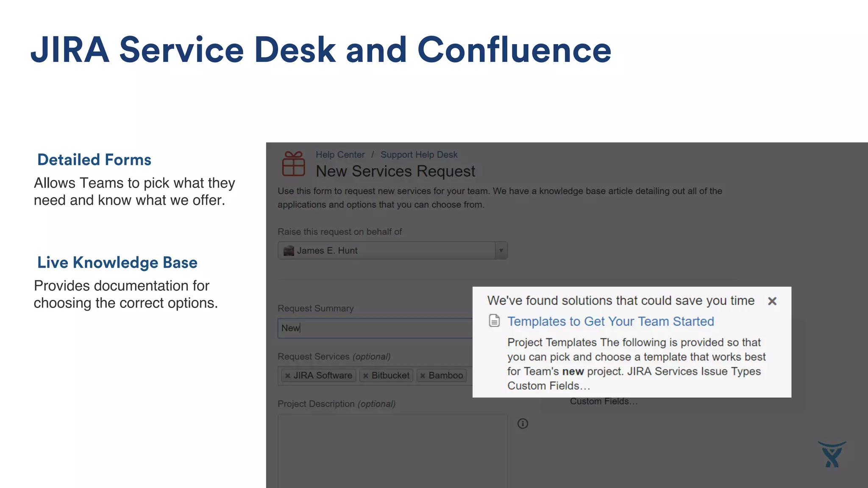Click the 'Detailed Forms' heading

click(94, 160)
